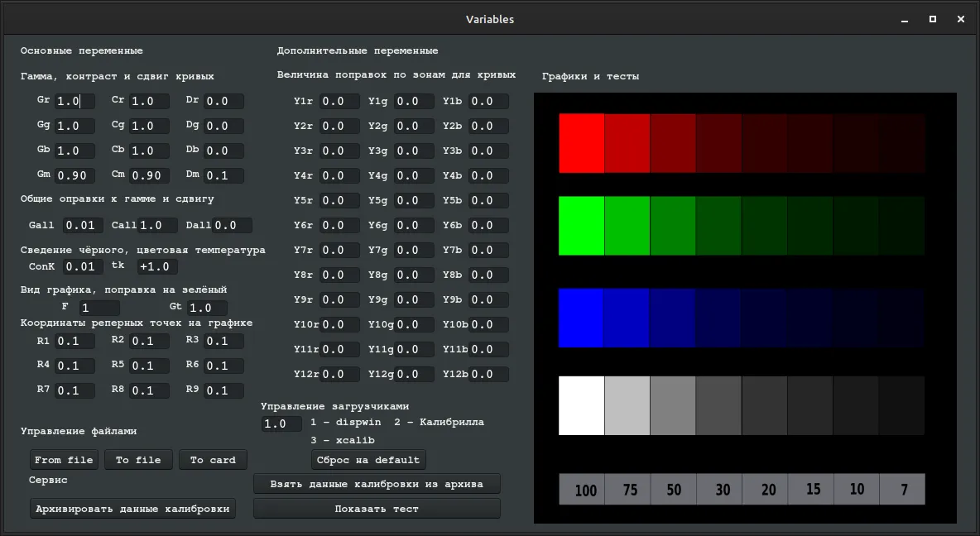Click the Y1b zone correction field
Image resolution: width=980 pixels, height=536 pixels.
(x=488, y=101)
